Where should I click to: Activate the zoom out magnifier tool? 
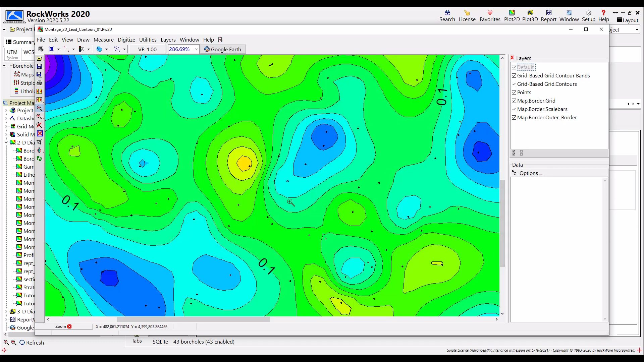point(39,117)
